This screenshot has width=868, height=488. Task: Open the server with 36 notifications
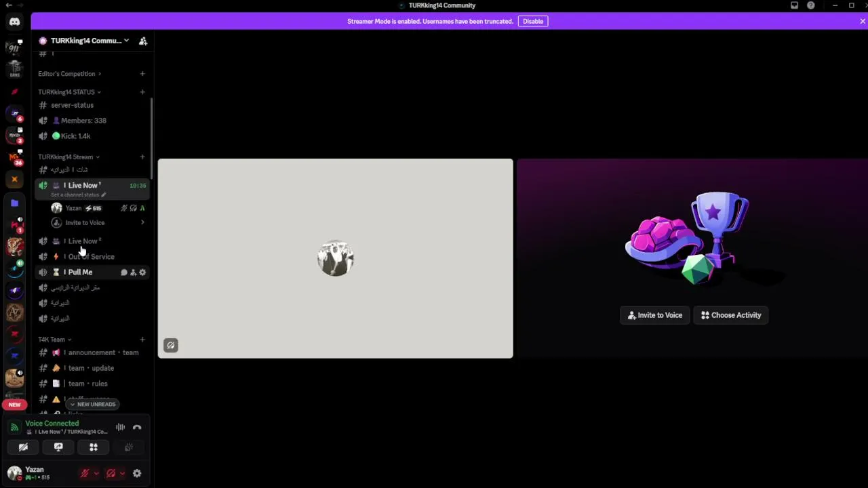click(14, 157)
